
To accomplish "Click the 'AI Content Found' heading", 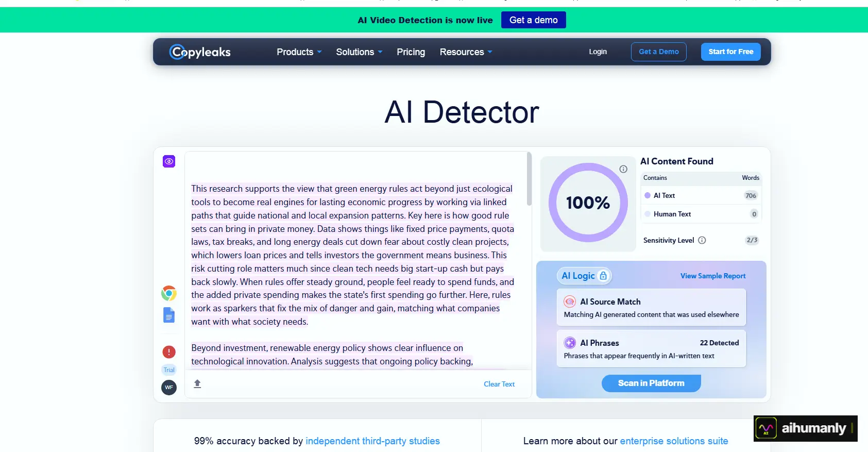I will [677, 161].
